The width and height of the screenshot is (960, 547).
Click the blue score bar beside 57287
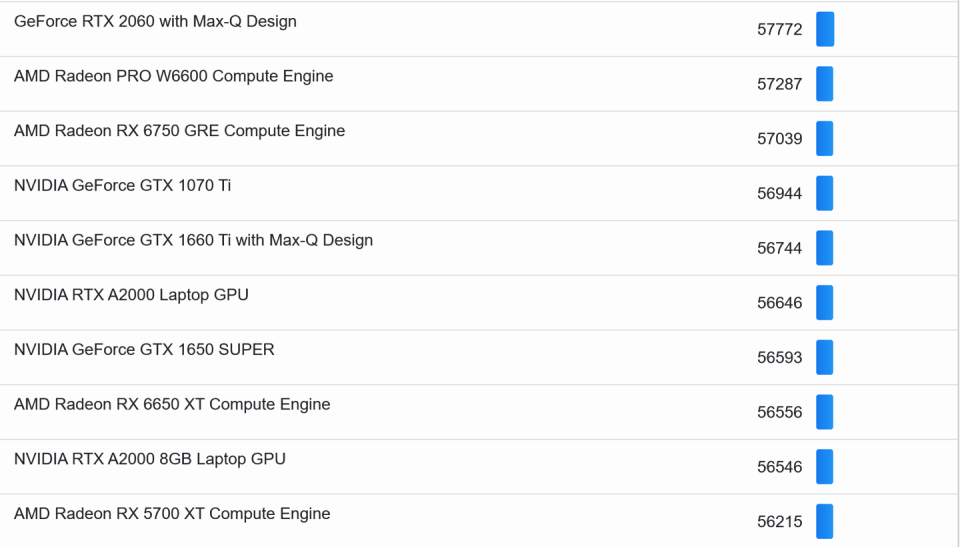(825, 84)
